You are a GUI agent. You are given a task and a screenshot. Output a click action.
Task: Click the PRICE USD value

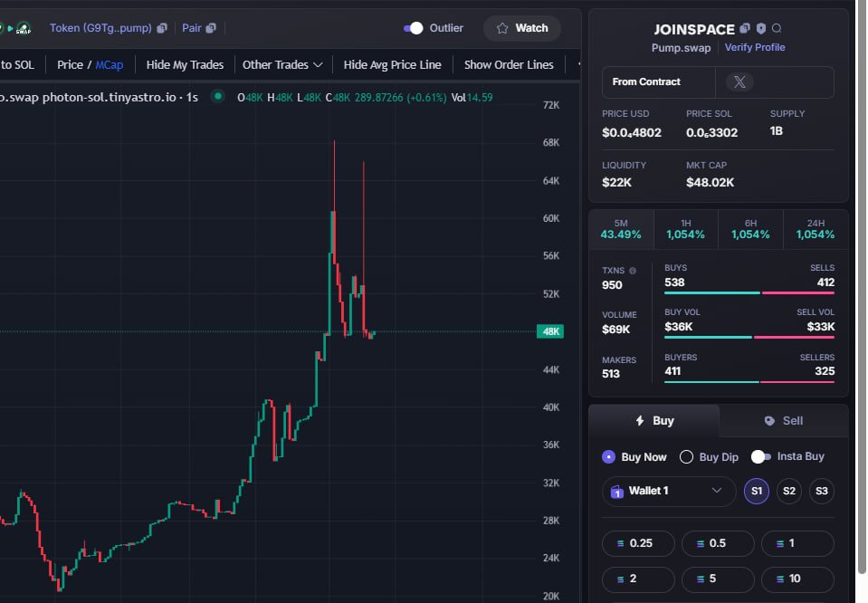(632, 133)
